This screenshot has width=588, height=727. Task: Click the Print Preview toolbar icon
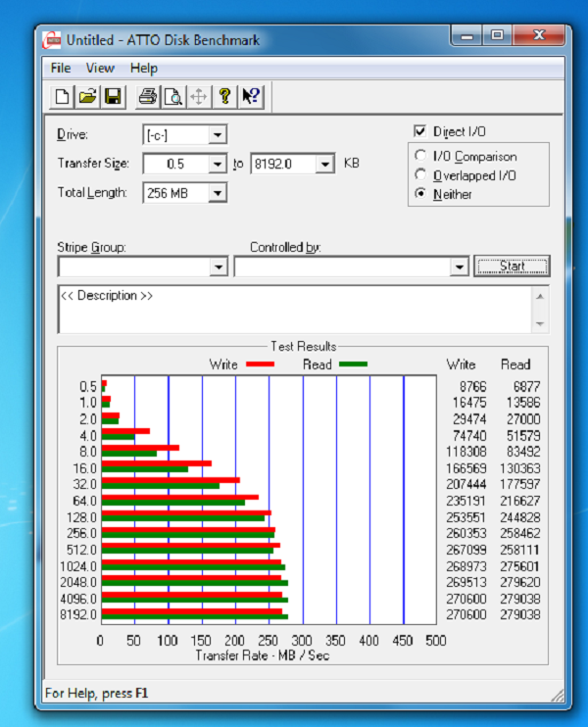point(173,96)
